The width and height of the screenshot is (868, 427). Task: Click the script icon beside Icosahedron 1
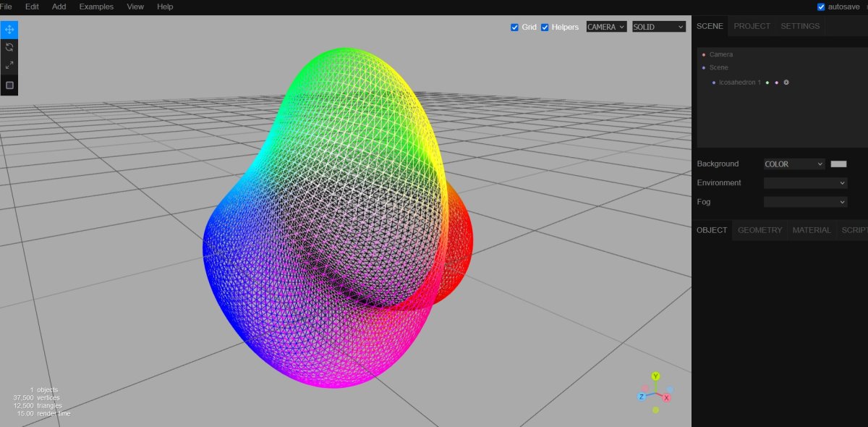[786, 83]
